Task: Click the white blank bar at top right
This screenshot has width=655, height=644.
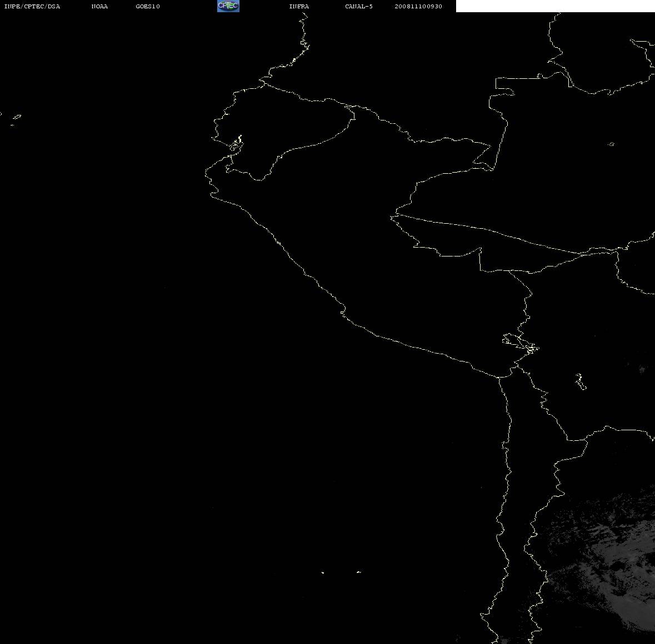Action: 555,6
